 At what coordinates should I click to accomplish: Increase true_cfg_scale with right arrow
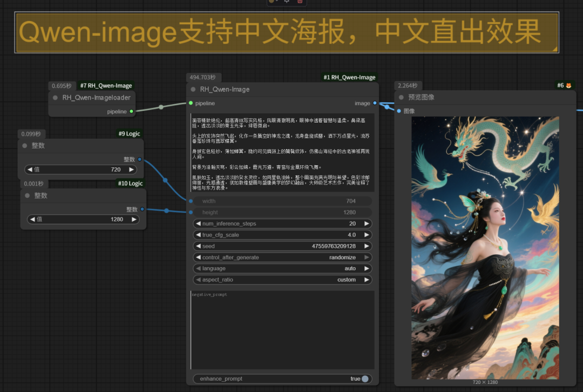pyautogui.click(x=367, y=235)
